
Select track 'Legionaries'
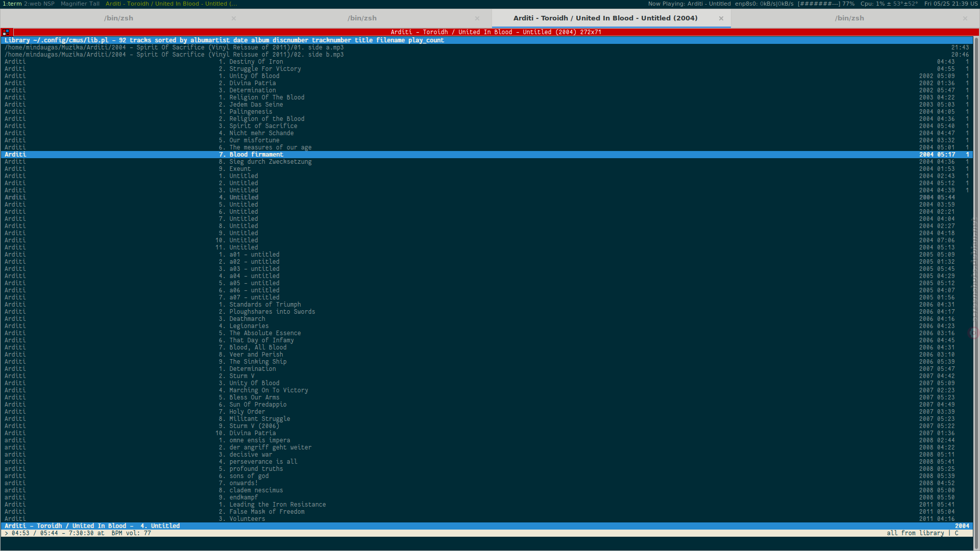(486, 326)
